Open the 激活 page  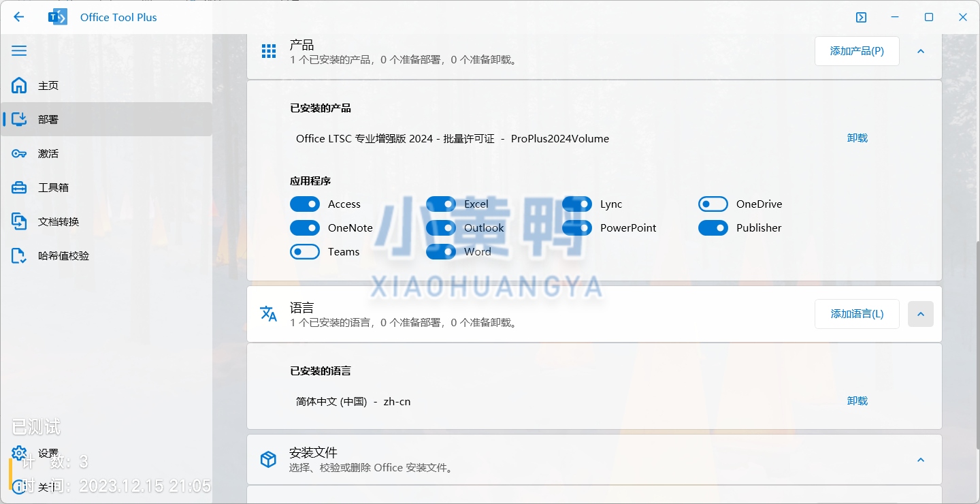(106, 153)
